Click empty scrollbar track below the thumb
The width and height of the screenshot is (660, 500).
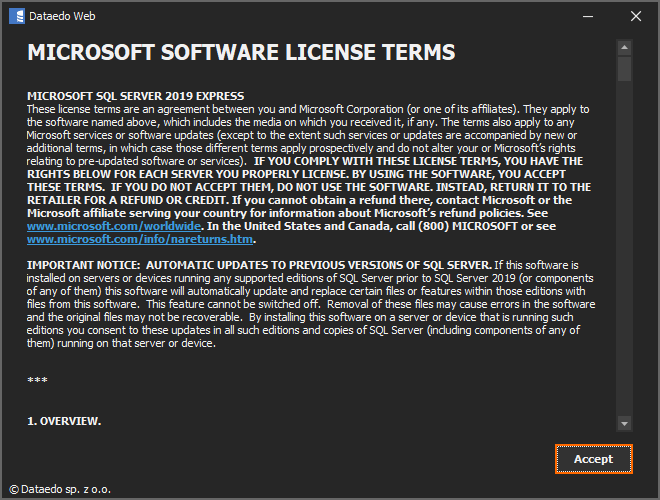pos(624,250)
